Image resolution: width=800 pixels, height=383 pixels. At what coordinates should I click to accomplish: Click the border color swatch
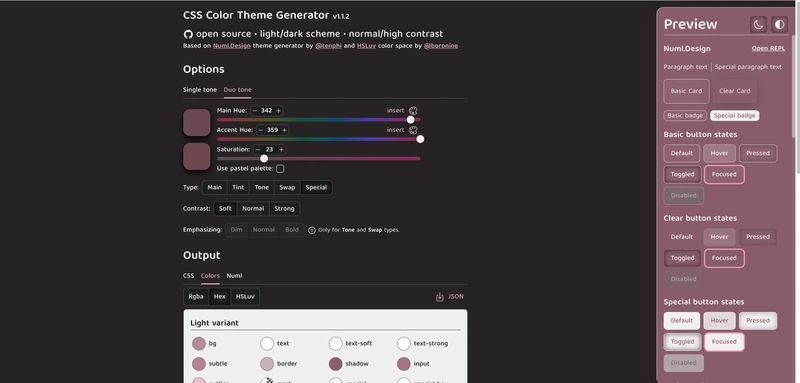[267, 364]
